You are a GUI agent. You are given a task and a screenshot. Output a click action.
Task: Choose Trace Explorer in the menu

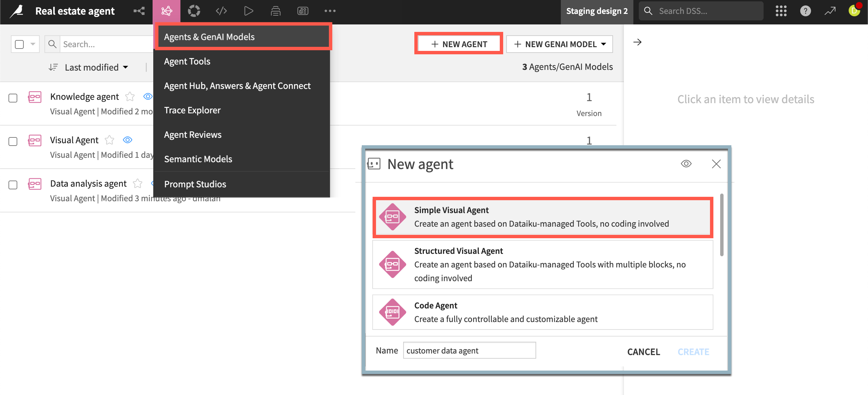pyautogui.click(x=192, y=110)
